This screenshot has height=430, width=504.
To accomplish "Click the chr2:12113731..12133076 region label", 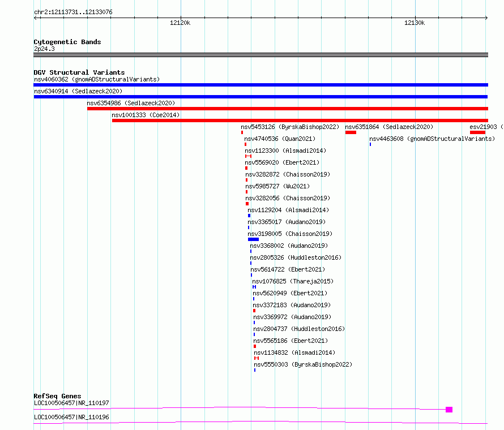I will click(x=73, y=12).
